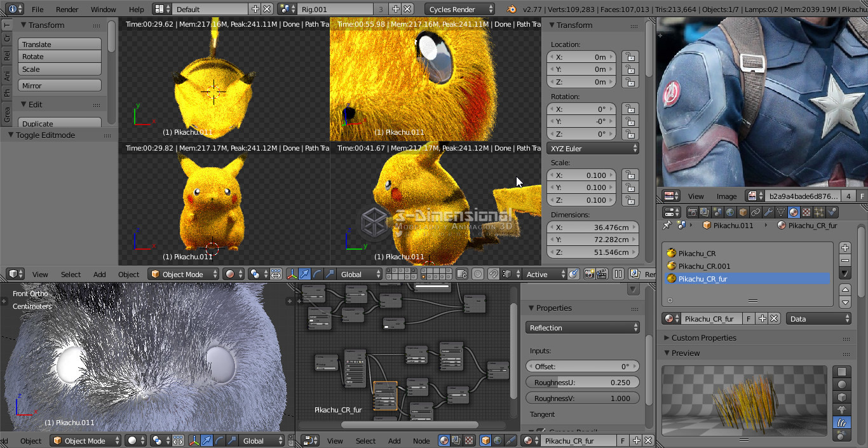
Task: Open the File menu
Action: point(37,9)
